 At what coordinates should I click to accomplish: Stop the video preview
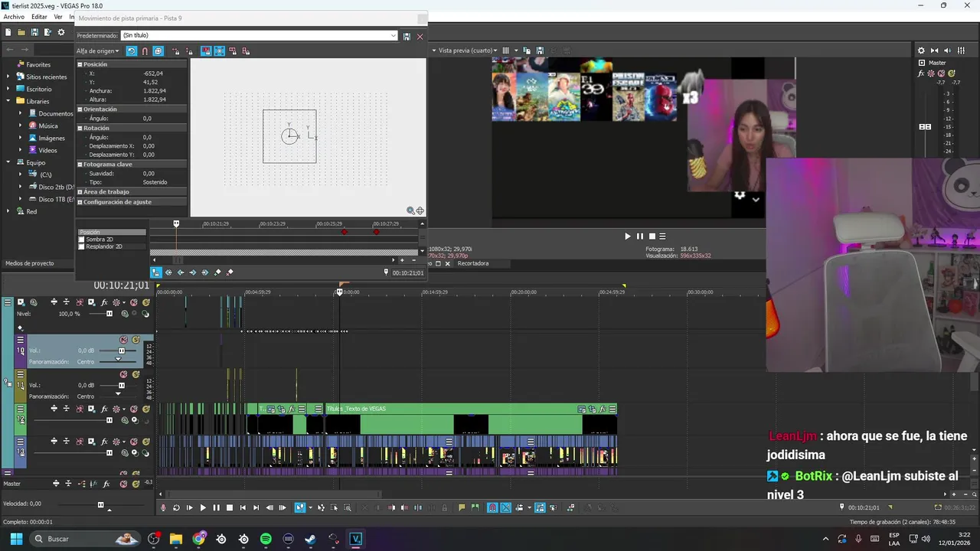[x=652, y=236]
